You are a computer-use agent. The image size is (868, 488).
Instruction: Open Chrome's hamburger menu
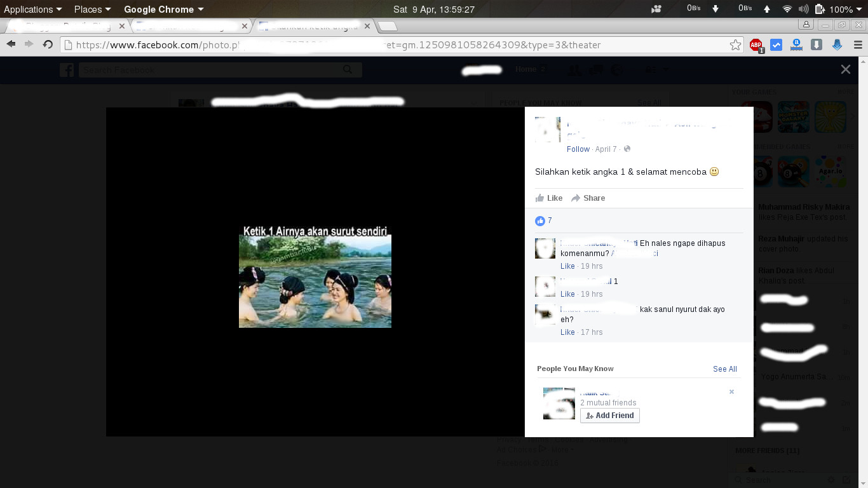click(858, 44)
